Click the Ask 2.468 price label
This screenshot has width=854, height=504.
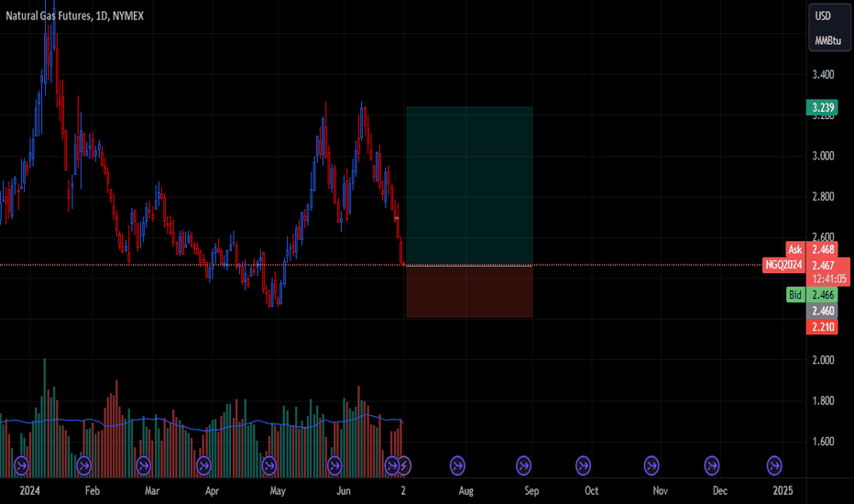pyautogui.click(x=812, y=249)
